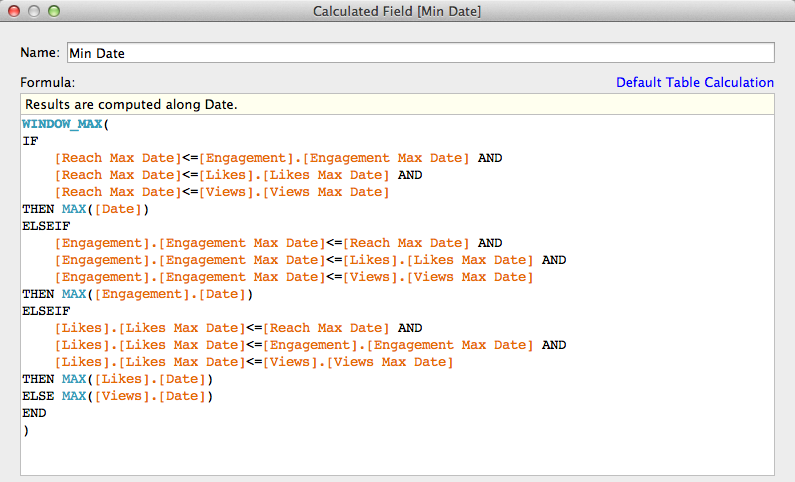
Task: Place cursor on the END keyword
Action: click(34, 413)
